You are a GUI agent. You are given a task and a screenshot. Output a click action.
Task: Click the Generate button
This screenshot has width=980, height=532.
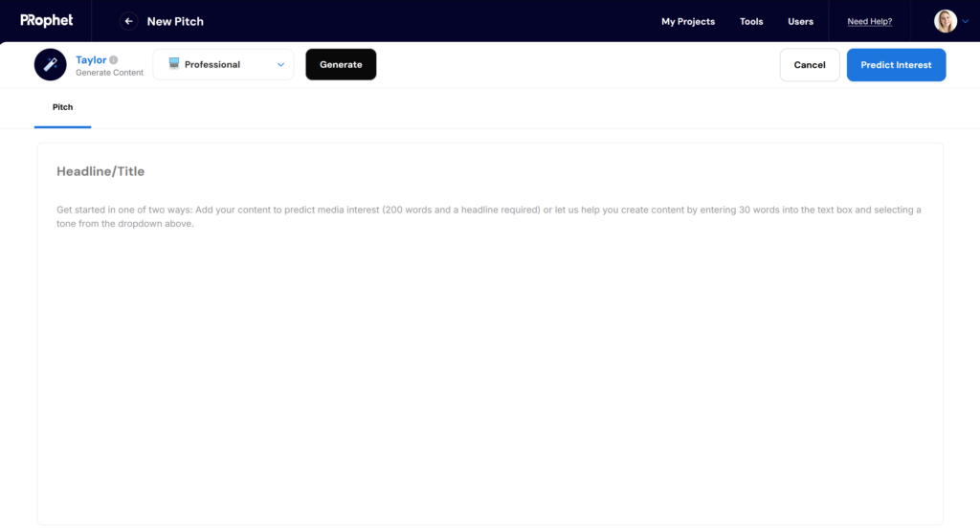(341, 64)
